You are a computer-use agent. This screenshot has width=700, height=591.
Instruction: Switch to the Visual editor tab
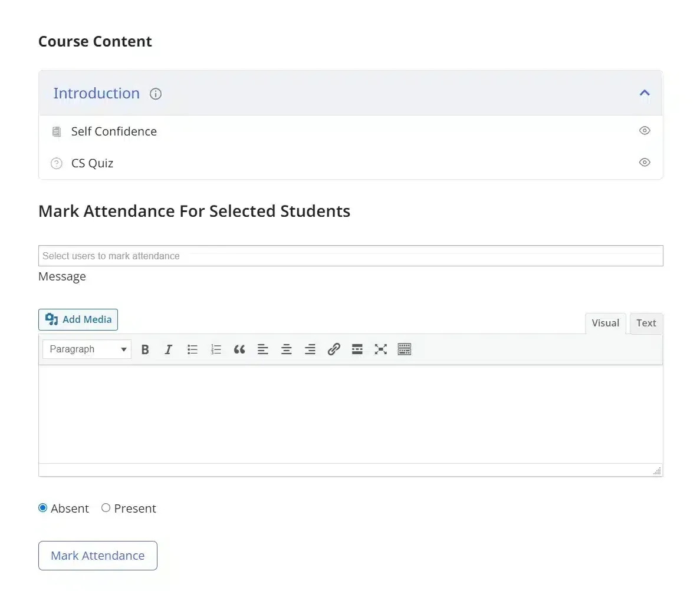tap(605, 323)
